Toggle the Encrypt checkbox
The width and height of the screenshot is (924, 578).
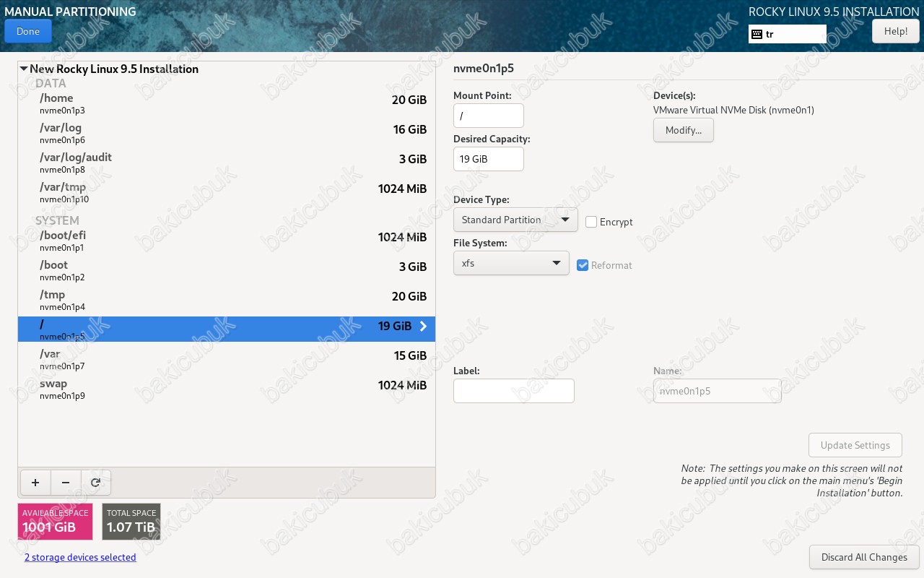pos(591,222)
